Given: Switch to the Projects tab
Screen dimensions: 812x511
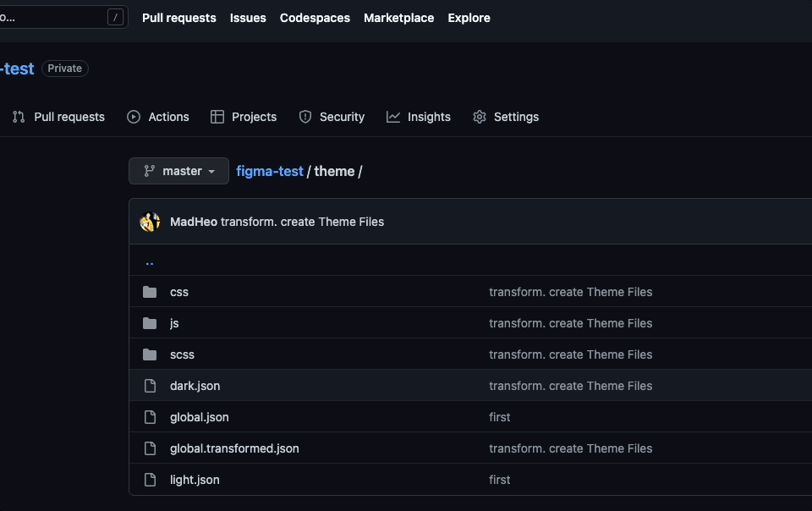Looking at the screenshot, I should pyautogui.click(x=244, y=117).
